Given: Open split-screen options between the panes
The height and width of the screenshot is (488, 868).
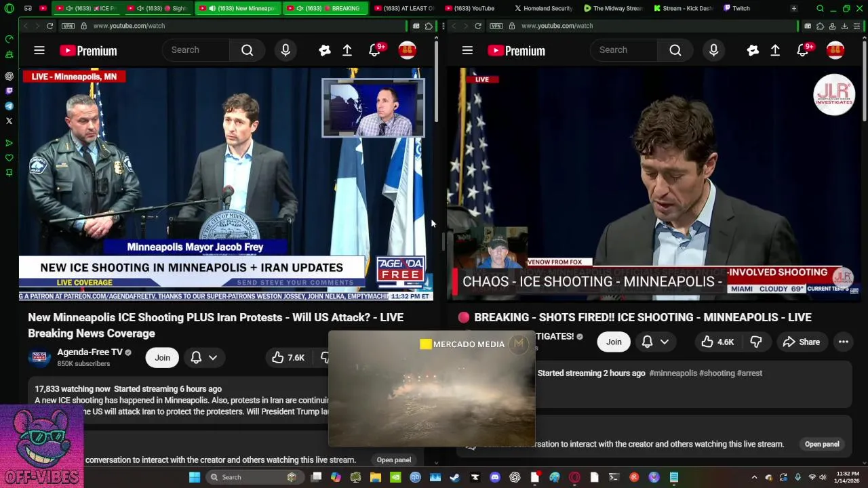Looking at the screenshot, I should point(443,26).
